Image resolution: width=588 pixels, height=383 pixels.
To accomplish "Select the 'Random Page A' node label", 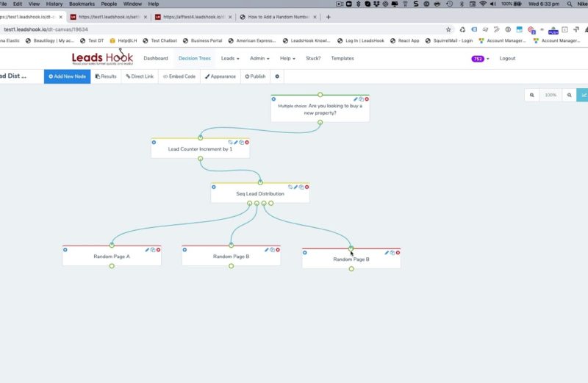I will pyautogui.click(x=112, y=257).
